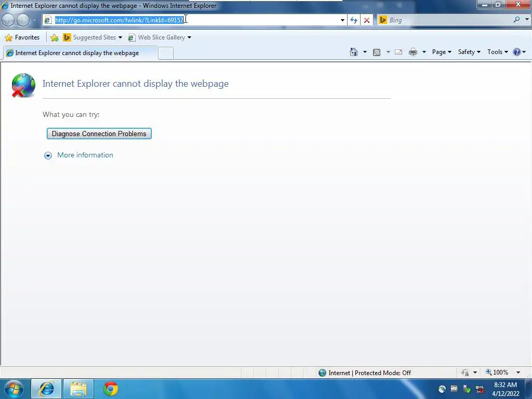Viewport: 532px width, 399px height.
Task: Open the Safety menu
Action: click(469, 52)
